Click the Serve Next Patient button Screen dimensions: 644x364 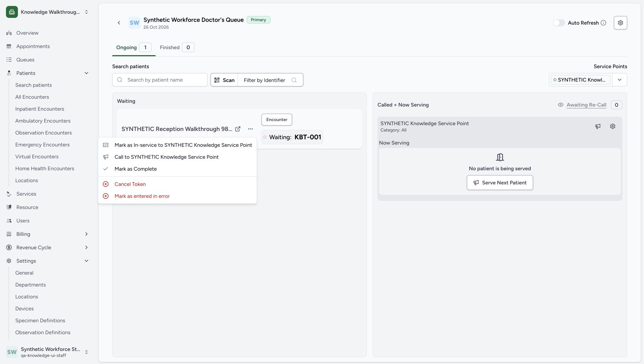click(500, 183)
